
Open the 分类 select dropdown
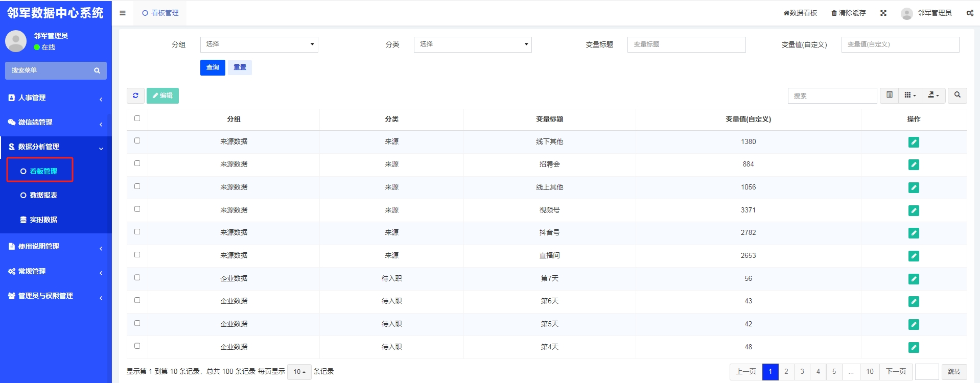pos(473,44)
